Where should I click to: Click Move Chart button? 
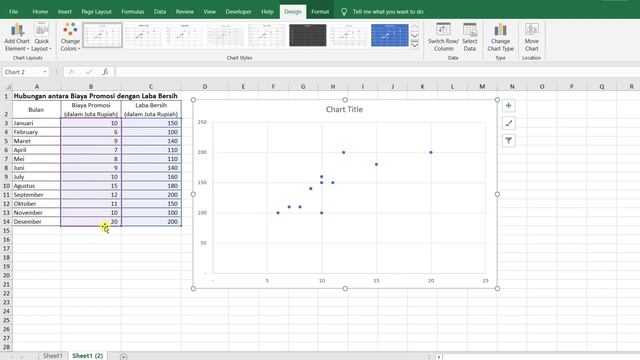531,37
